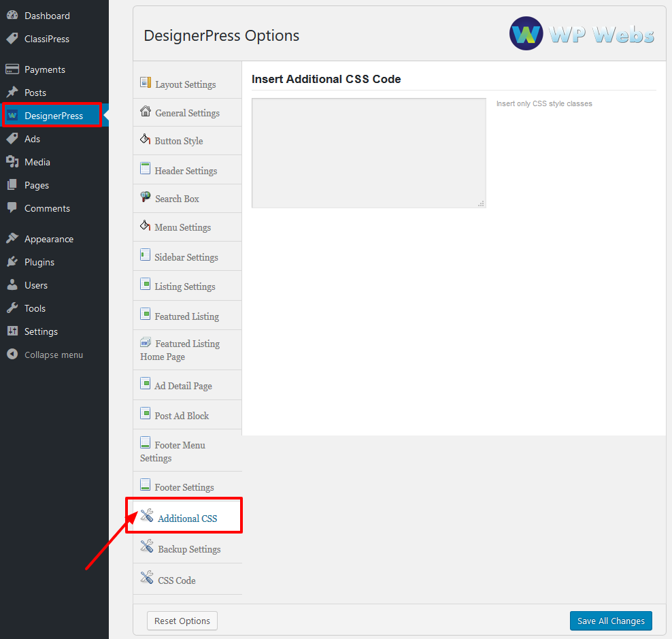The width and height of the screenshot is (672, 639).
Task: Open the Backup Settings tab
Action: coord(187,548)
